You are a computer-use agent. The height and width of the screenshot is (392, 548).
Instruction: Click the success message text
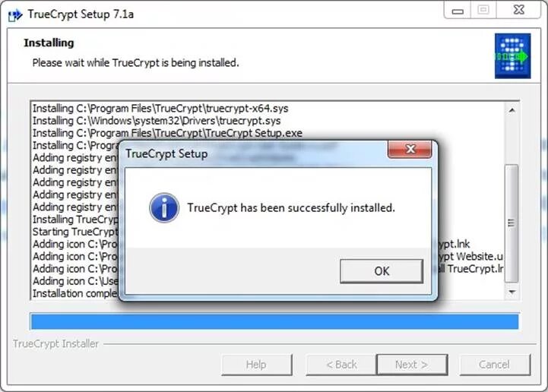click(291, 208)
